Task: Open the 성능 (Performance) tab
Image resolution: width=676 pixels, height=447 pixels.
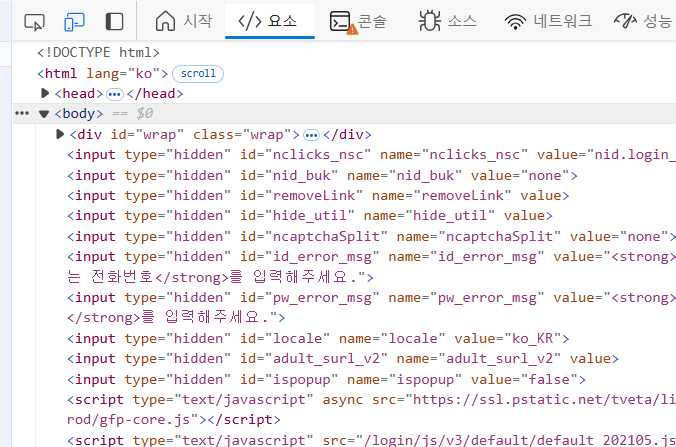Action: (642, 21)
